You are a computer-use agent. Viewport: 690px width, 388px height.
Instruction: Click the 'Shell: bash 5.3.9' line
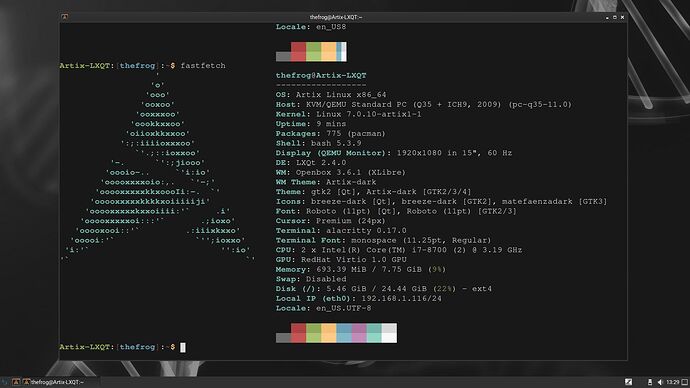click(319, 143)
